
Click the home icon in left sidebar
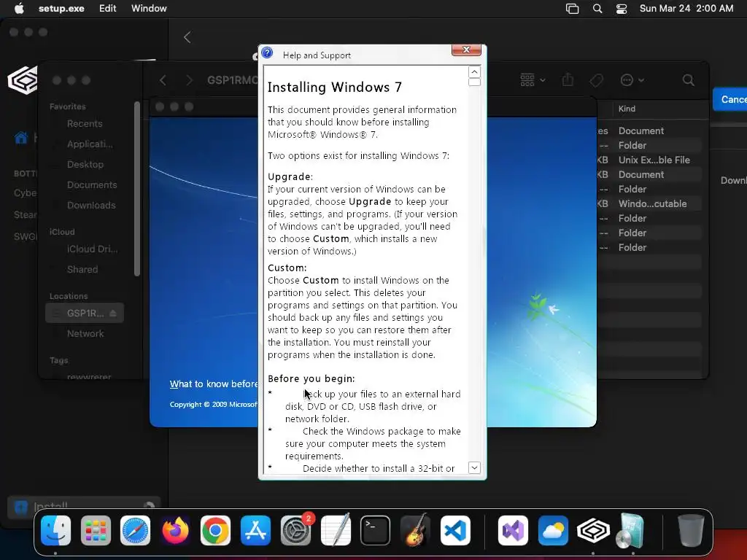[x=21, y=138]
